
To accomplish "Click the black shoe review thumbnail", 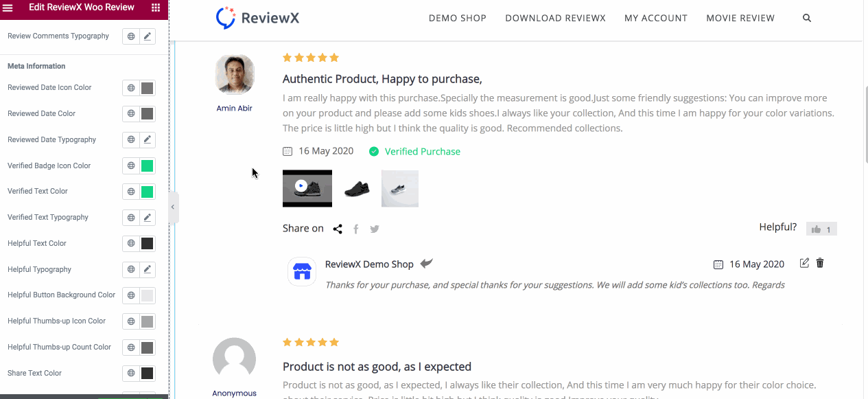I will coord(356,188).
